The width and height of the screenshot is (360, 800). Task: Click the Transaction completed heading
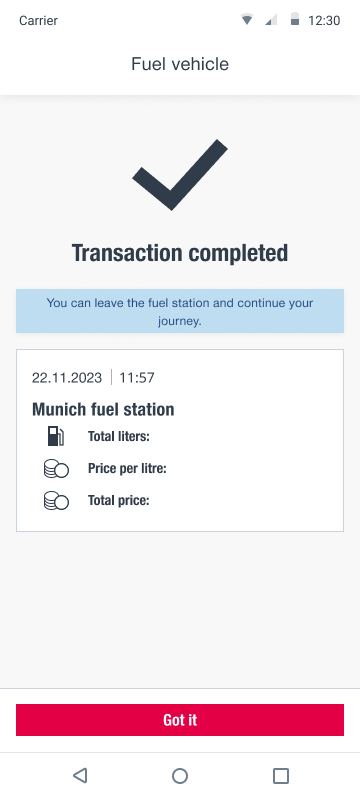(180, 253)
